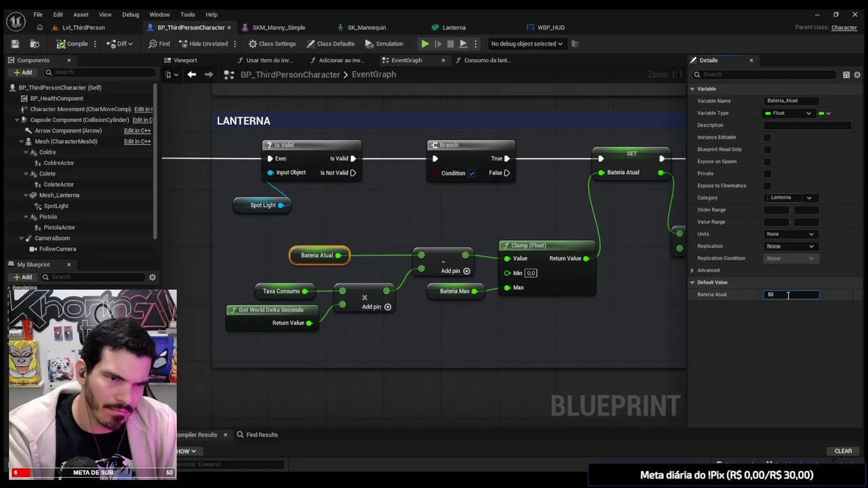Screen dimensions: 868x488
Task: Compile the blueprint
Action: tap(72, 43)
